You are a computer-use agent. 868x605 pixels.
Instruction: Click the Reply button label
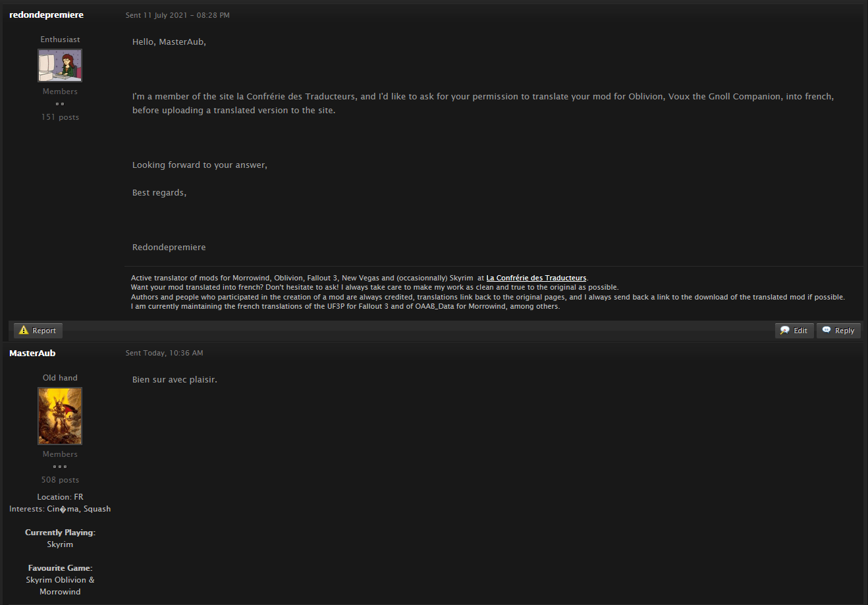pos(844,330)
